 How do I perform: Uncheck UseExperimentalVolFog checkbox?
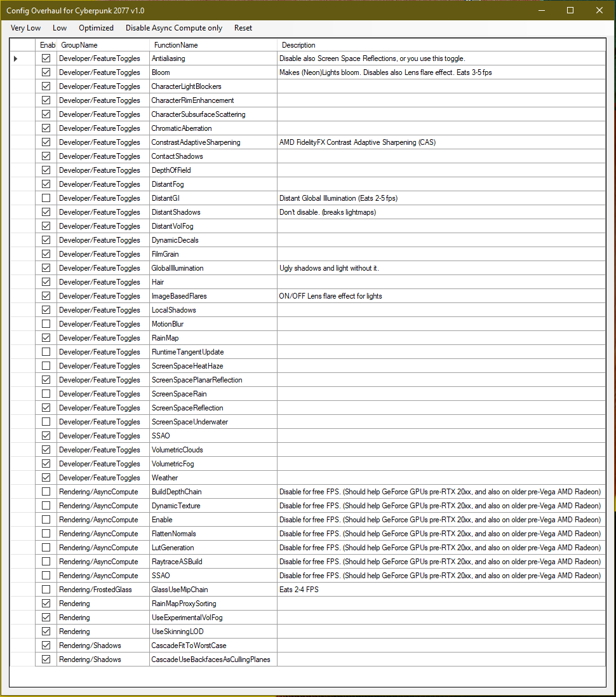[x=46, y=617]
